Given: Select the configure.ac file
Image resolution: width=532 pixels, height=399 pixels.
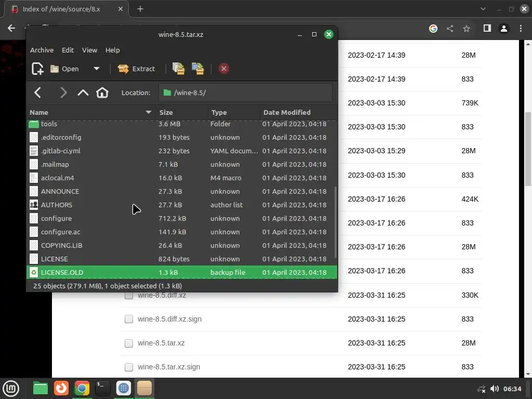Looking at the screenshot, I should (182, 232).
